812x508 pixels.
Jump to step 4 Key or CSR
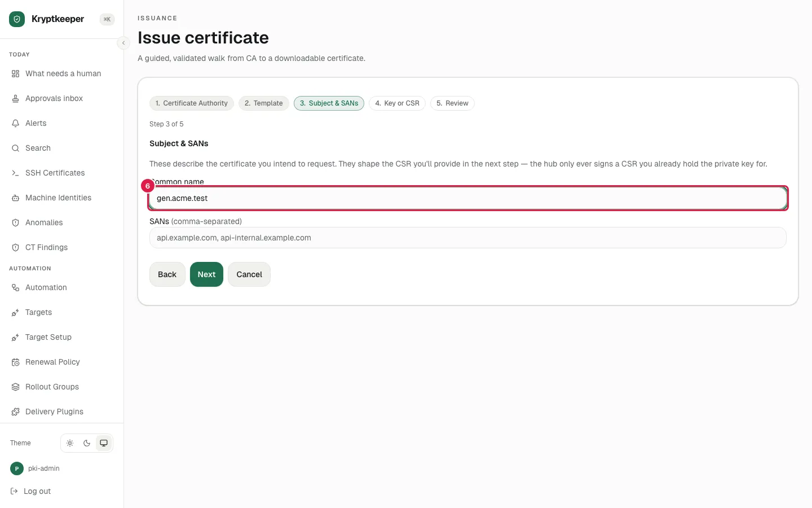click(397, 103)
